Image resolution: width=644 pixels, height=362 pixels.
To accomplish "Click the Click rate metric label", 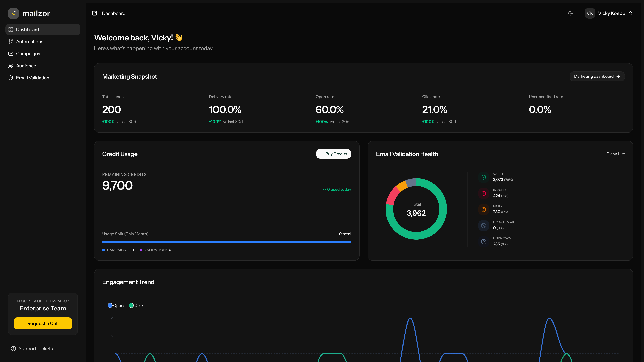I will [x=431, y=97].
